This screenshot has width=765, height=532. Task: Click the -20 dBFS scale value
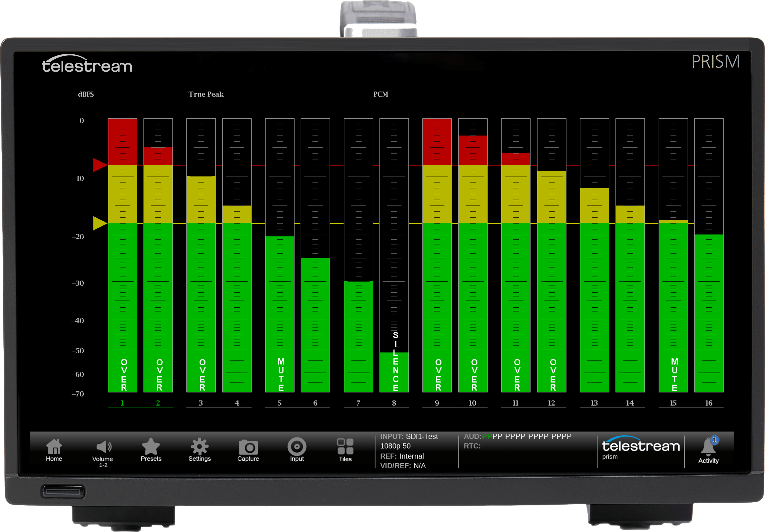[78, 237]
